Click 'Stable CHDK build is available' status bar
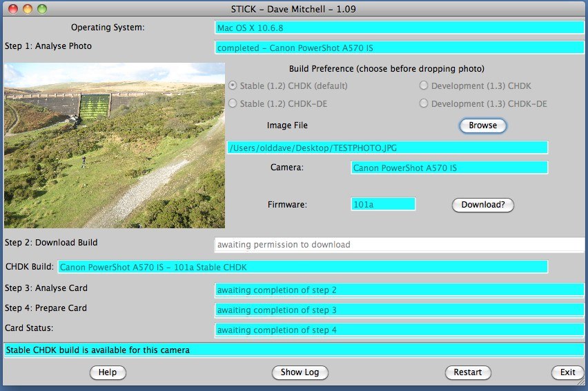Screen dimensions: 588x391 (294, 350)
